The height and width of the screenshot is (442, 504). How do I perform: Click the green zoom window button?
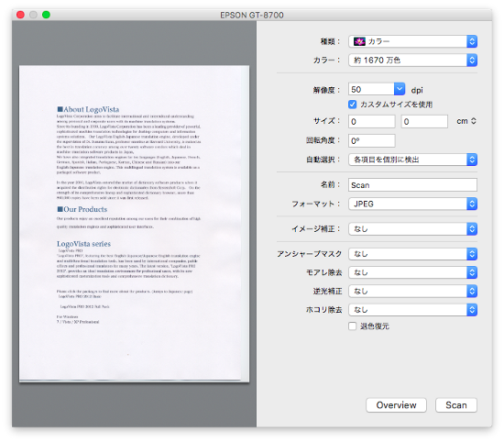pyautogui.click(x=47, y=15)
